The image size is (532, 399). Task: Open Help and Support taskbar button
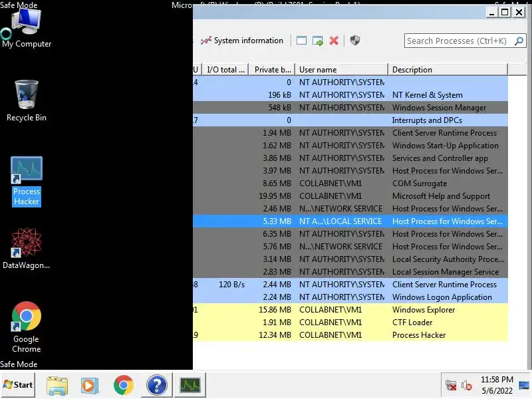[x=157, y=385]
